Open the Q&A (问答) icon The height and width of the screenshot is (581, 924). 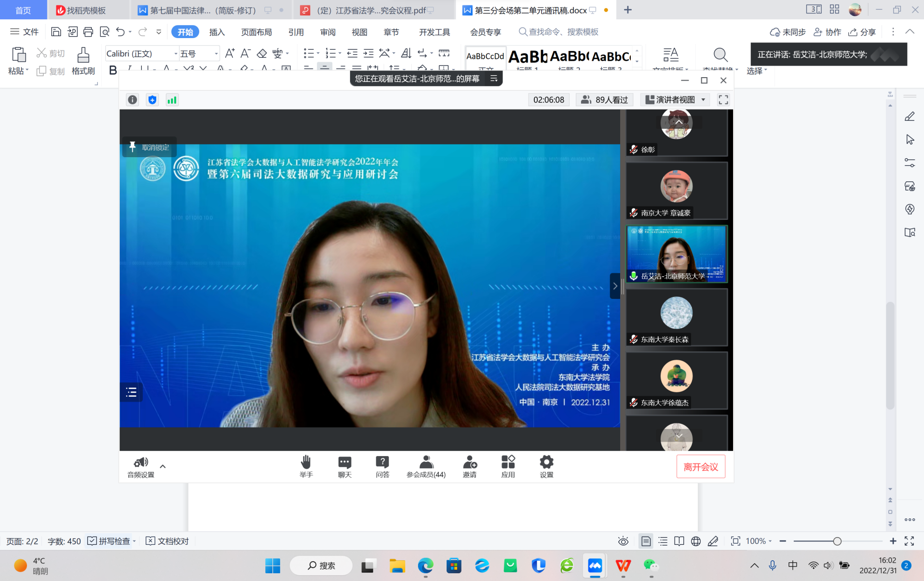tap(382, 466)
